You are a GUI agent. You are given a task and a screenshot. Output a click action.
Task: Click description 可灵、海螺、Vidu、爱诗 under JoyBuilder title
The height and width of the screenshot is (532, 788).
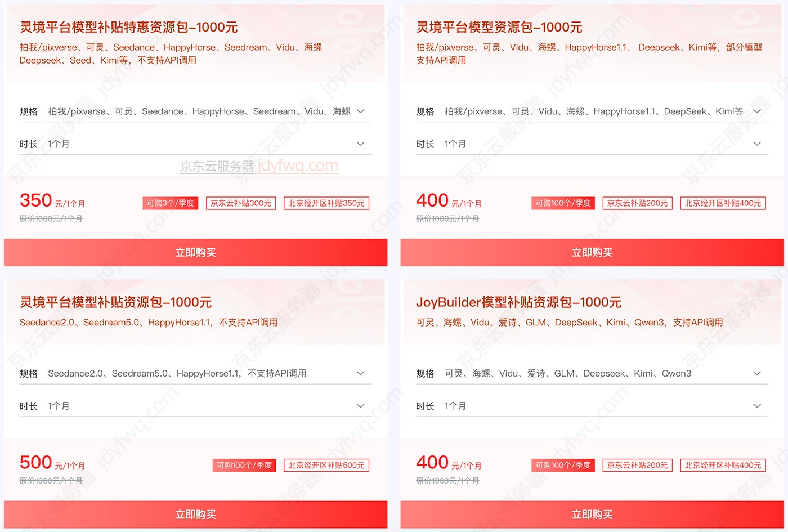coord(570,323)
